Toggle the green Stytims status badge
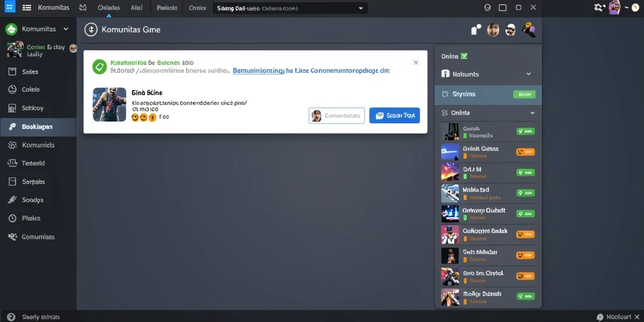The height and width of the screenshot is (322, 644). tap(524, 94)
